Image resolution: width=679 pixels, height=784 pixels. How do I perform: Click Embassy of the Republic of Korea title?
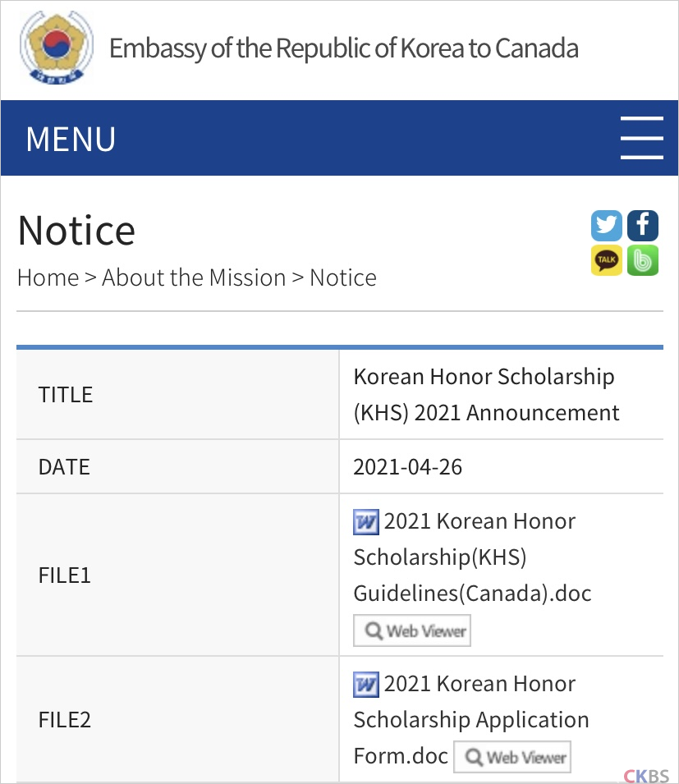pos(344,48)
